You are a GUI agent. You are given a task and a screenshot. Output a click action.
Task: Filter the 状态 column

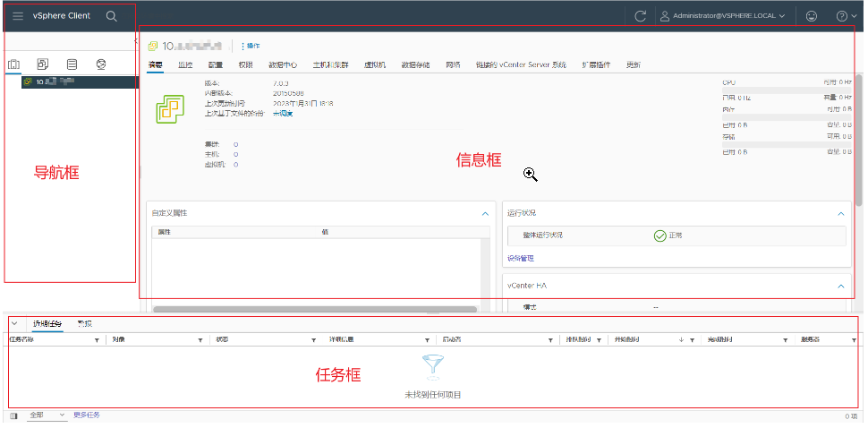pyautogui.click(x=313, y=340)
